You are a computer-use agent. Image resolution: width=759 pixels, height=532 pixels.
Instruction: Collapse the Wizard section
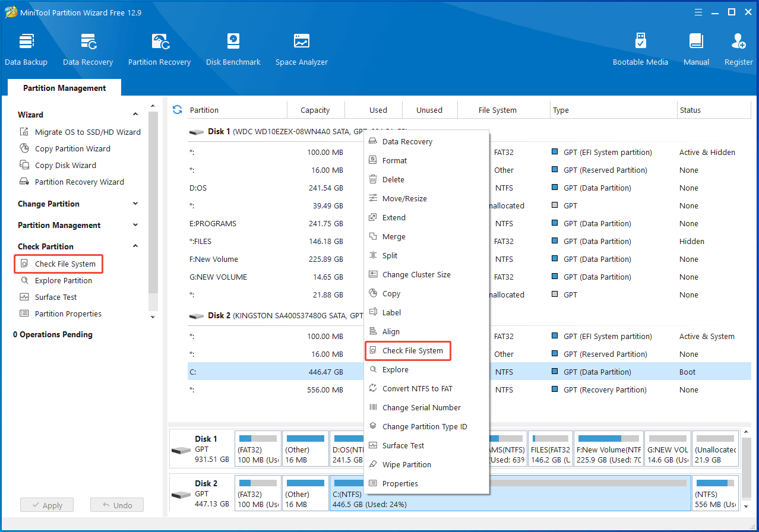pos(135,115)
